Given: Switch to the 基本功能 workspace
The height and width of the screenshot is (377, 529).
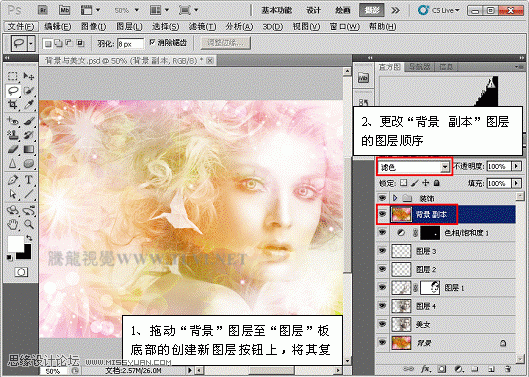Looking at the screenshot, I should tap(276, 10).
